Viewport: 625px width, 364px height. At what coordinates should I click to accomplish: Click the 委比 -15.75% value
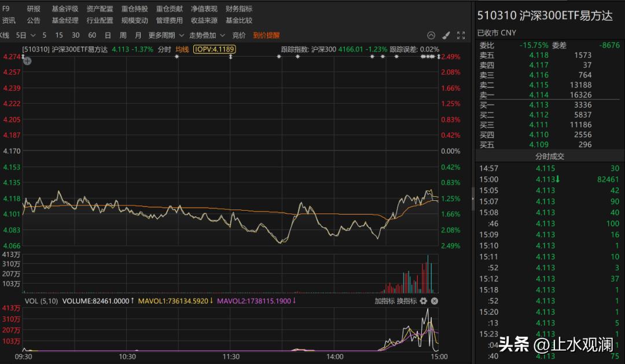534,46
